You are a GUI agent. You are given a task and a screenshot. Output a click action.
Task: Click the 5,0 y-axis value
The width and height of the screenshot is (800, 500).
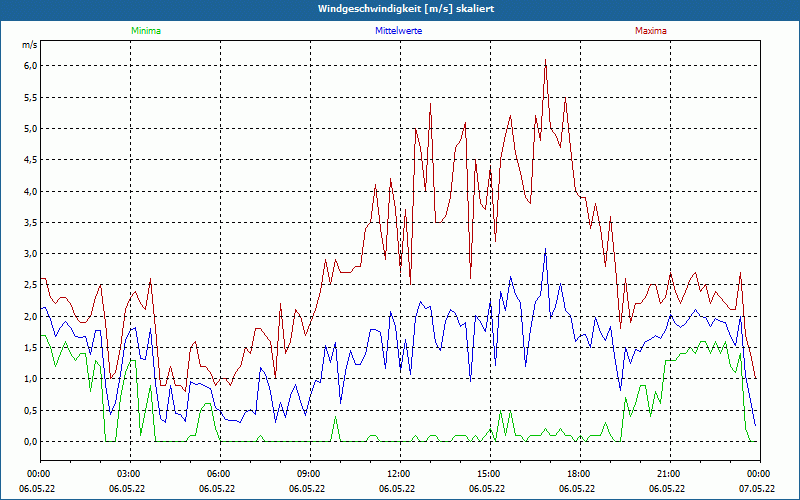31,129
